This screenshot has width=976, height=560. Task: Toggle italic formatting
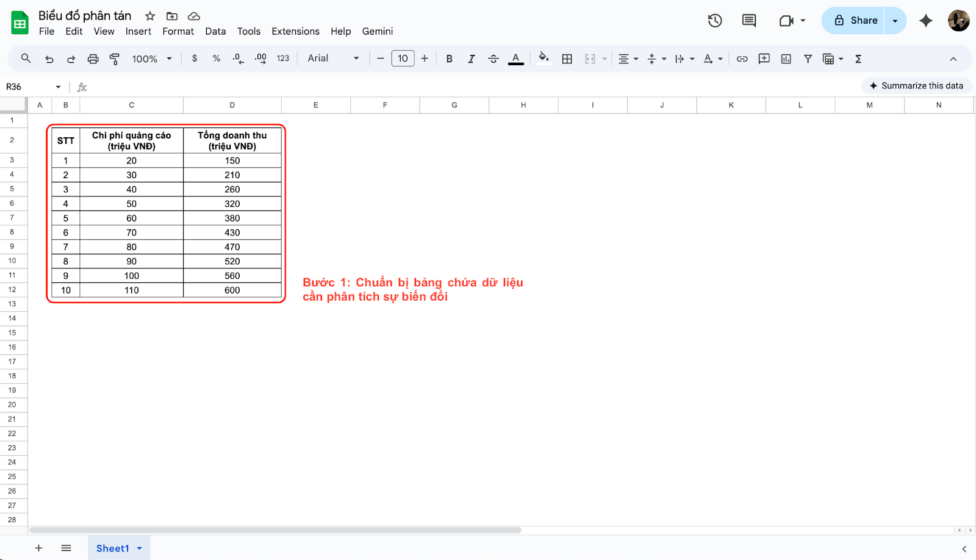[471, 59]
